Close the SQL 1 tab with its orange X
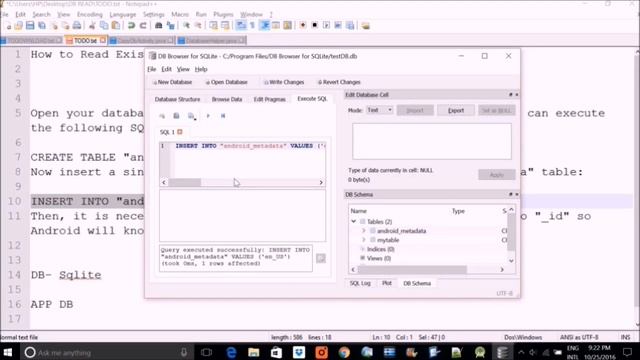Image resolution: width=640 pixels, height=360 pixels. tap(180, 132)
